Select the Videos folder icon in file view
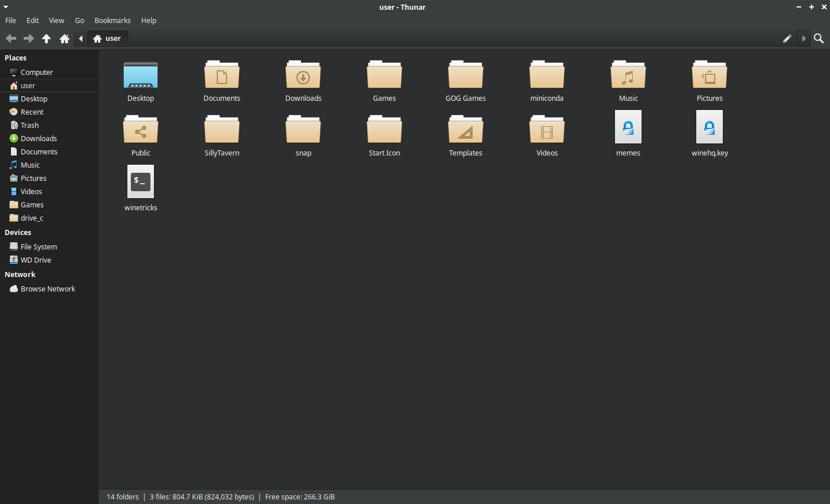830x504 pixels. (547, 130)
